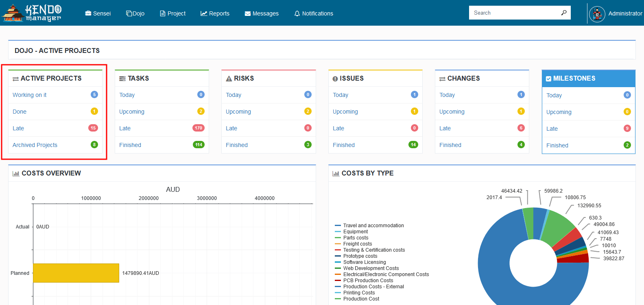The height and width of the screenshot is (305, 644).
Task: Click the Travel and accommodation legend swatch
Action: [x=338, y=226]
